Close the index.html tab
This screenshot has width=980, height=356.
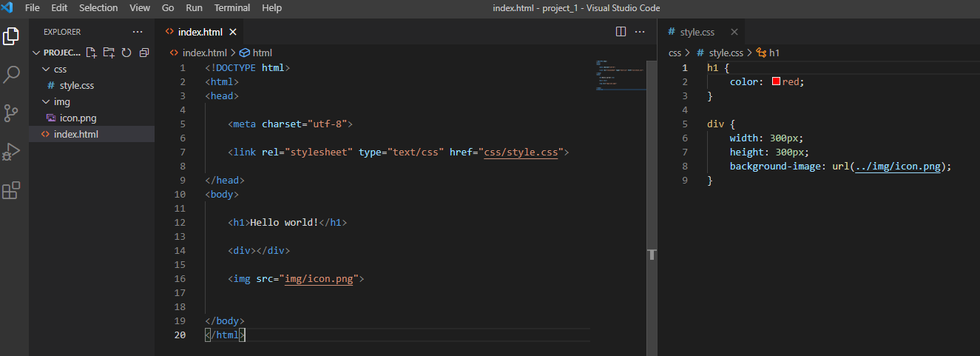click(x=233, y=32)
